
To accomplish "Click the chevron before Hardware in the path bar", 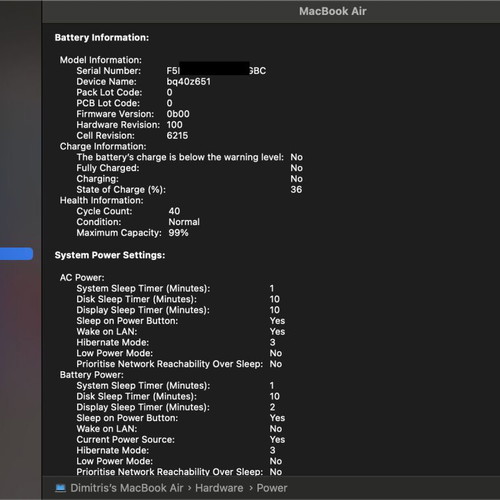I will (x=189, y=488).
